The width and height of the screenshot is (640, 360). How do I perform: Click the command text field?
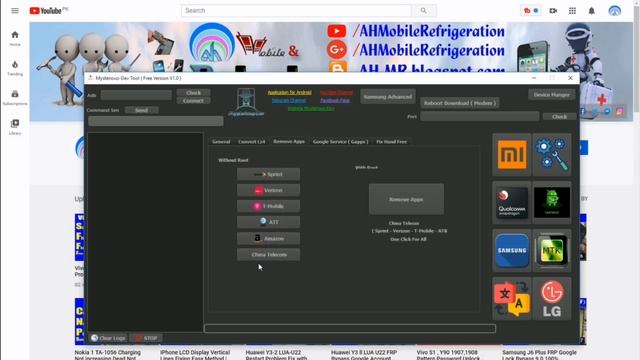coord(156,121)
